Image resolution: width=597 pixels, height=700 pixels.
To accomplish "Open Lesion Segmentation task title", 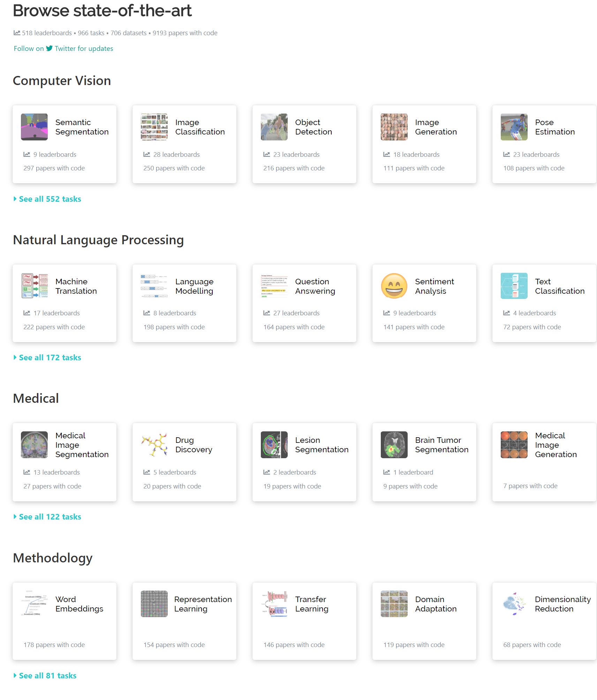I will coord(322,445).
